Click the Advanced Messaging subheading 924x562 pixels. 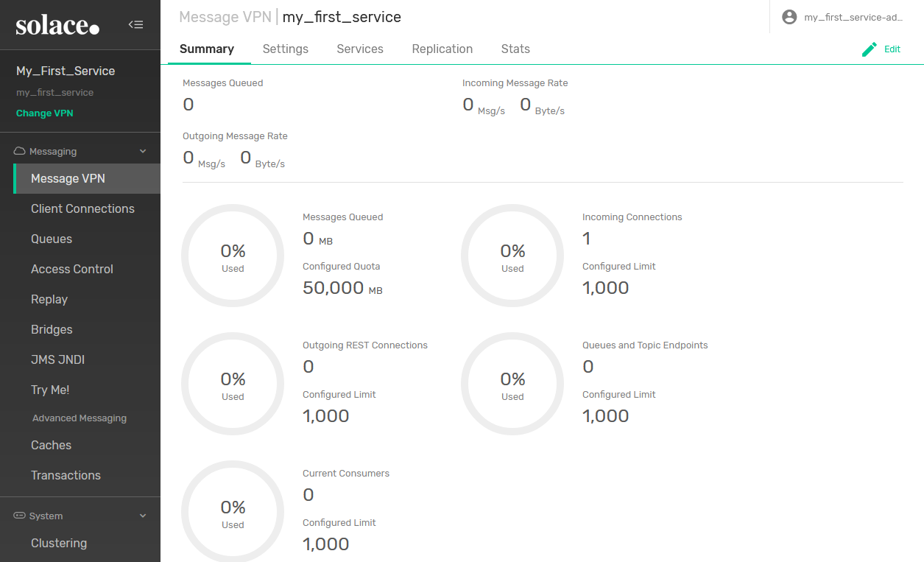pyautogui.click(x=80, y=418)
